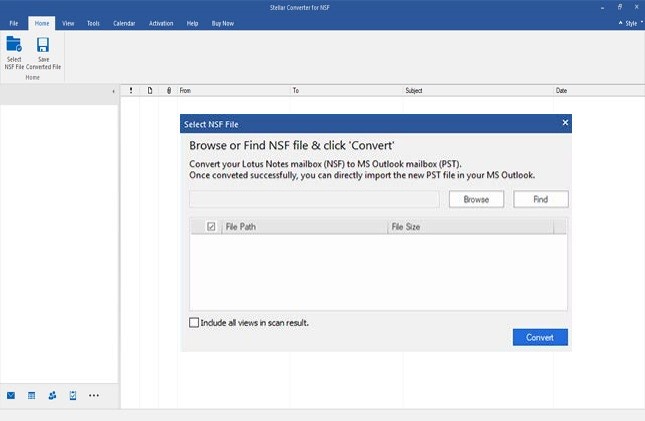Open the Help ribbon tab
This screenshot has height=421, width=645.
click(x=192, y=23)
